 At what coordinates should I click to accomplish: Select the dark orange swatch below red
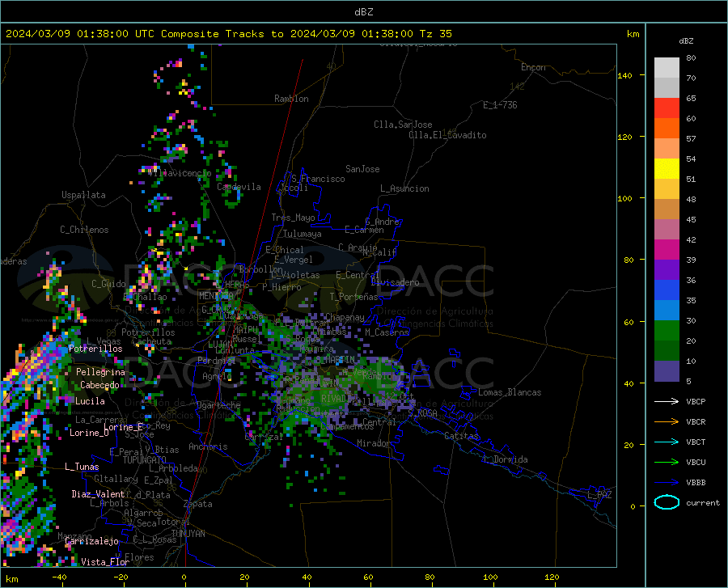pyautogui.click(x=667, y=129)
